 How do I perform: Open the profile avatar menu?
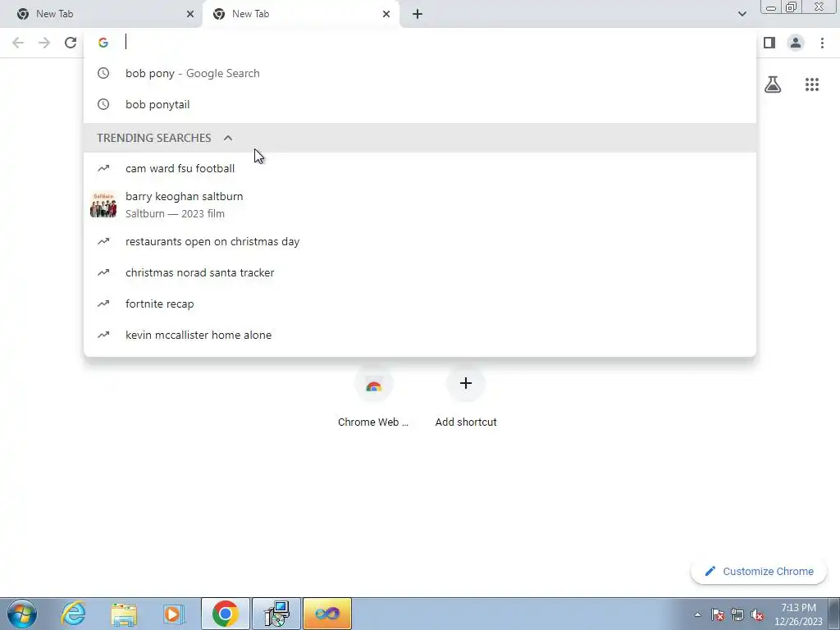coord(796,43)
